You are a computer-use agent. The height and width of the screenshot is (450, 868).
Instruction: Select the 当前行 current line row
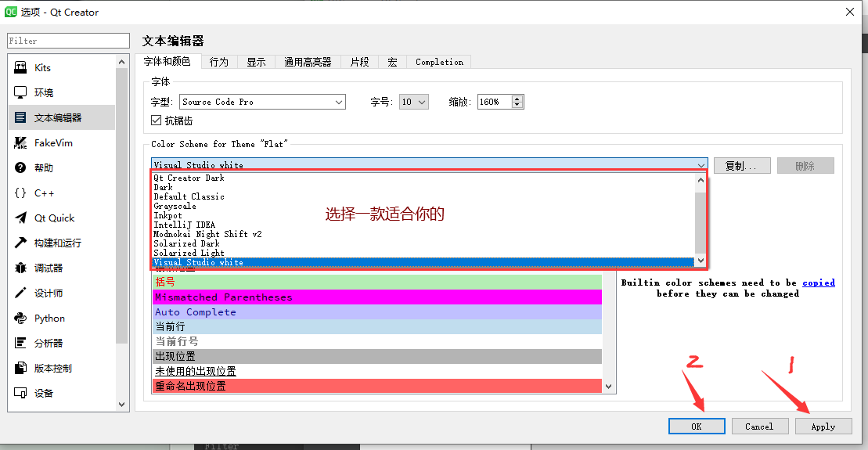pos(377,326)
